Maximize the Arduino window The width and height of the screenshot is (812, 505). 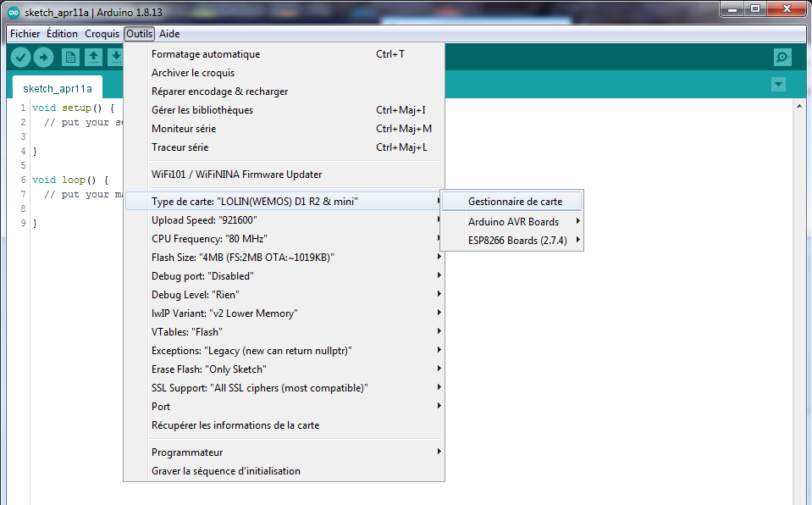(755, 8)
